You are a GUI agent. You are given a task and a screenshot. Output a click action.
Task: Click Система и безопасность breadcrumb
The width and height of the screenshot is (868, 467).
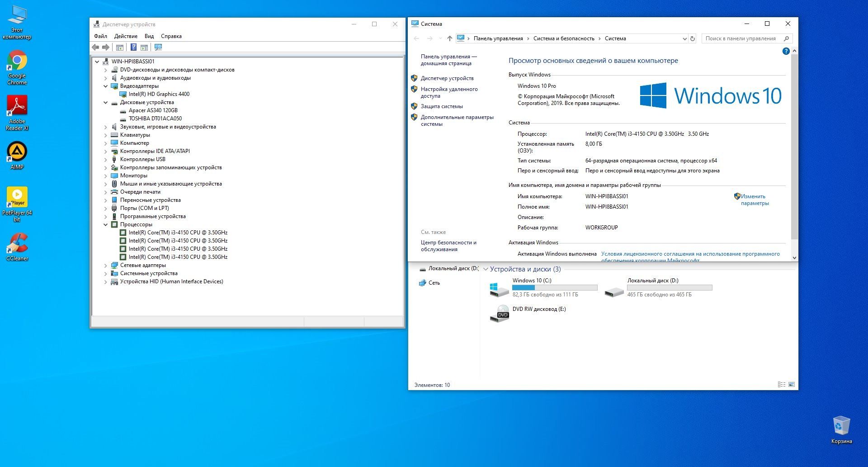click(x=564, y=38)
